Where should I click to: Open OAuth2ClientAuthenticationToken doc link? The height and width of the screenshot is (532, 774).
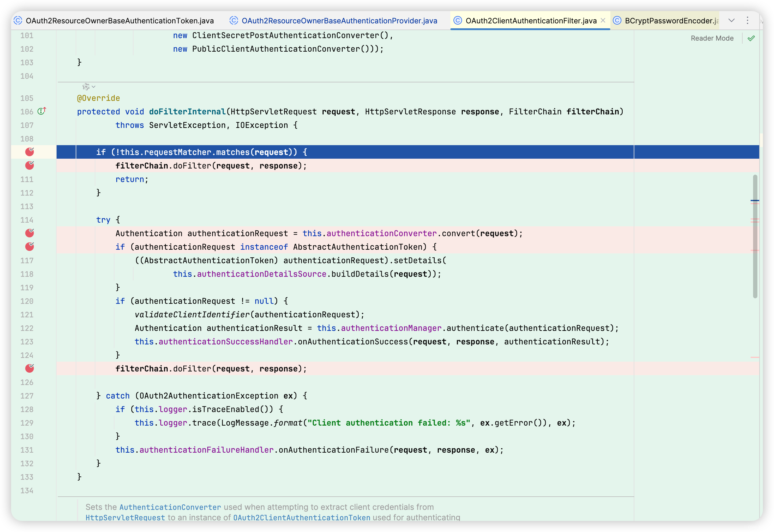[301, 517]
